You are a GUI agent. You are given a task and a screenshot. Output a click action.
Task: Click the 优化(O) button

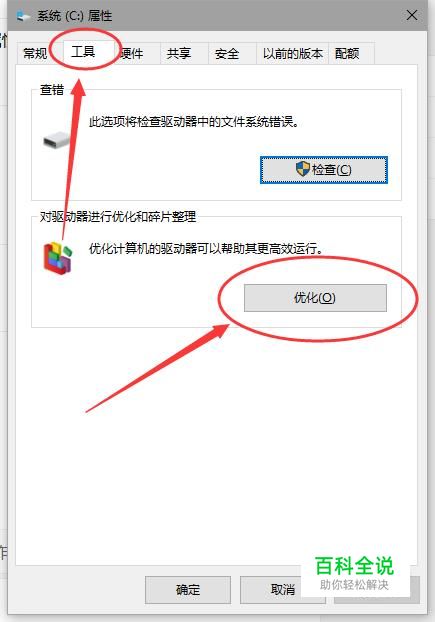pos(315,298)
